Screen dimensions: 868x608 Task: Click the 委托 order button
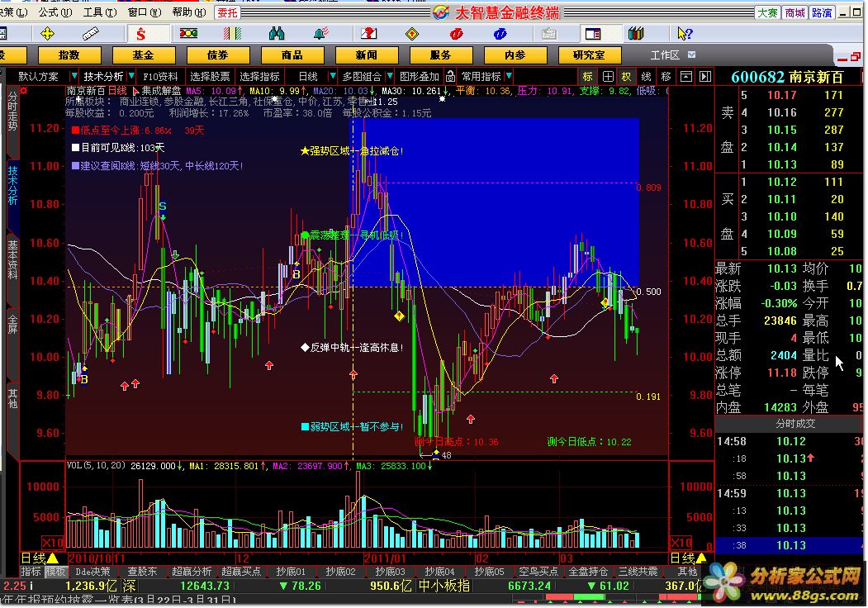(227, 12)
